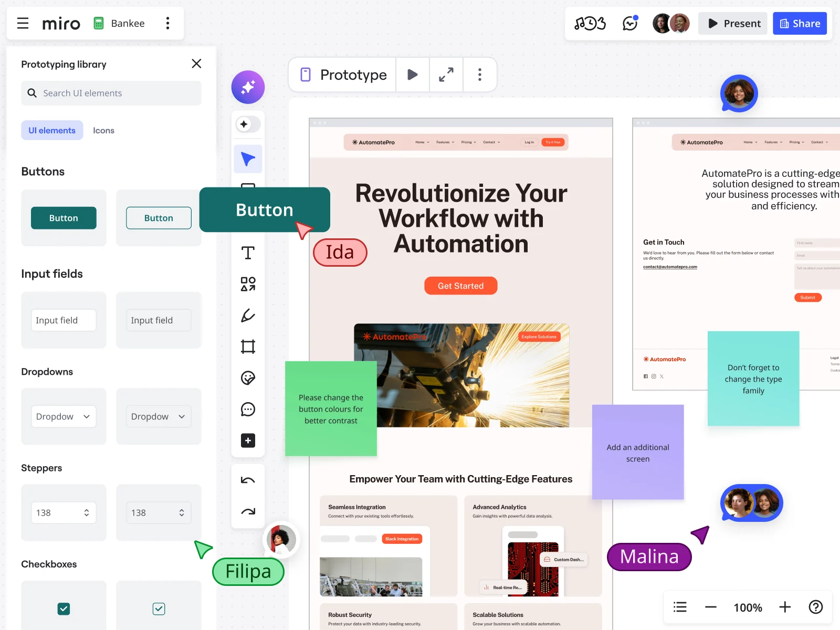The width and height of the screenshot is (840, 630).
Task: Click the blue Share button
Action: (800, 23)
